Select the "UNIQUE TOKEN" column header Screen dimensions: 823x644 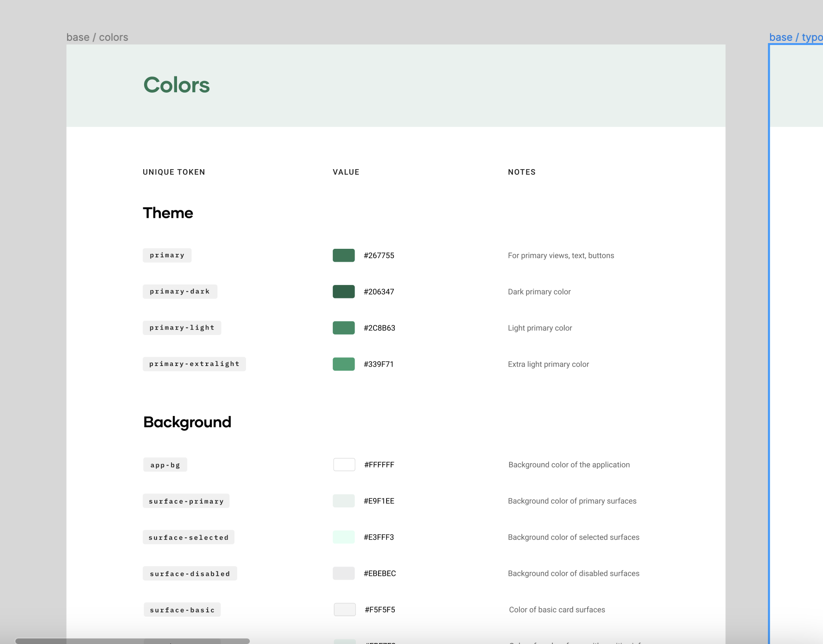point(174,172)
